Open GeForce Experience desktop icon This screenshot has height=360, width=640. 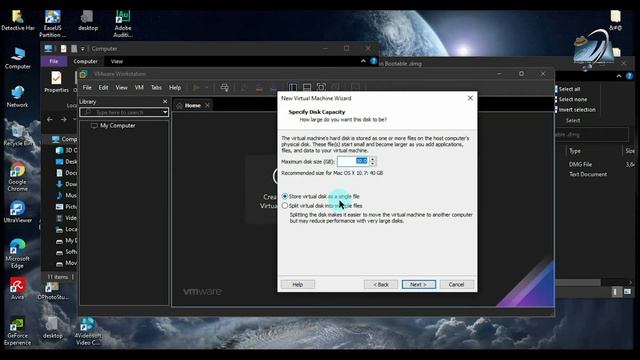click(18, 332)
